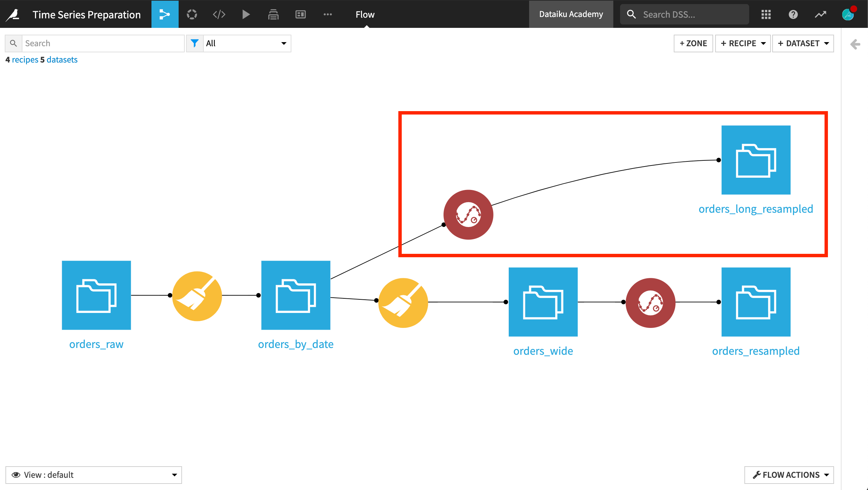Click the applications grid icon
The image size is (868, 490).
[766, 14]
